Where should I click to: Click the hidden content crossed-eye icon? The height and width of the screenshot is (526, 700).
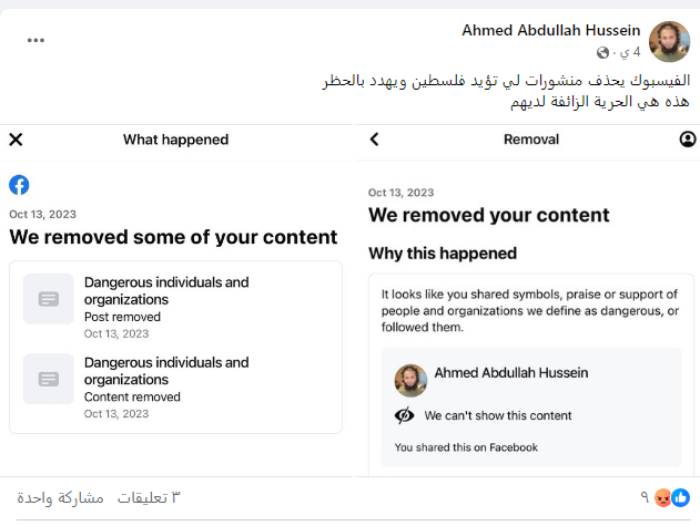[x=405, y=415]
